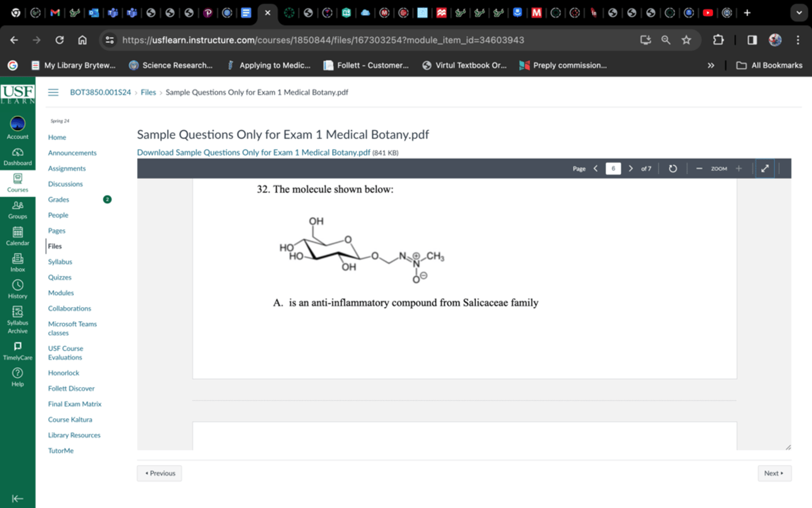The height and width of the screenshot is (508, 812).
Task: Close the current browser tab
Action: pos(267,12)
